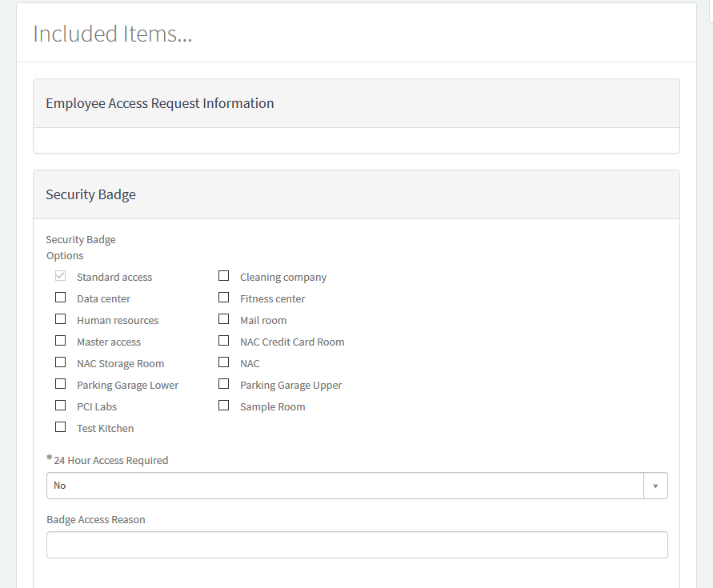Enable Parking Garage Upper checkbox
Screen dimensions: 713x588
coord(224,384)
